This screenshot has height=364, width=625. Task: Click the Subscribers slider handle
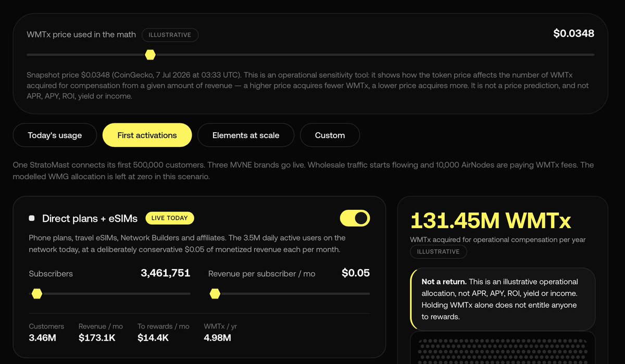(x=36, y=294)
